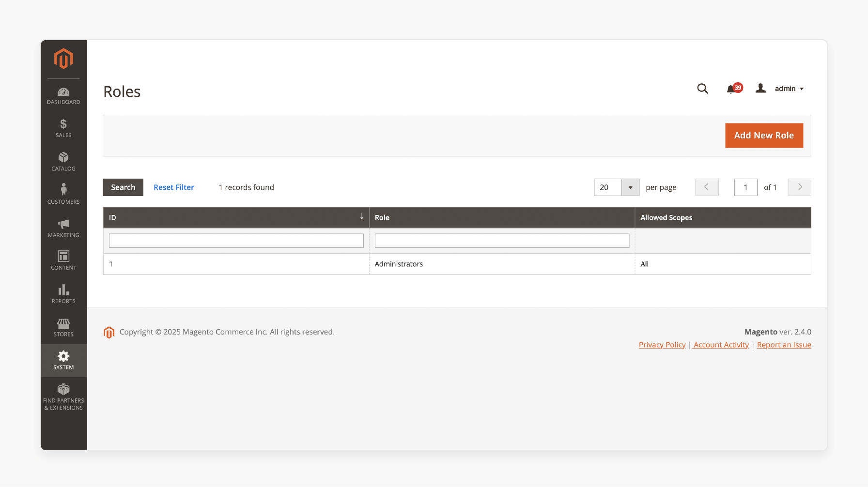Open the Content menu
The width and height of the screenshot is (868, 487).
tap(63, 260)
